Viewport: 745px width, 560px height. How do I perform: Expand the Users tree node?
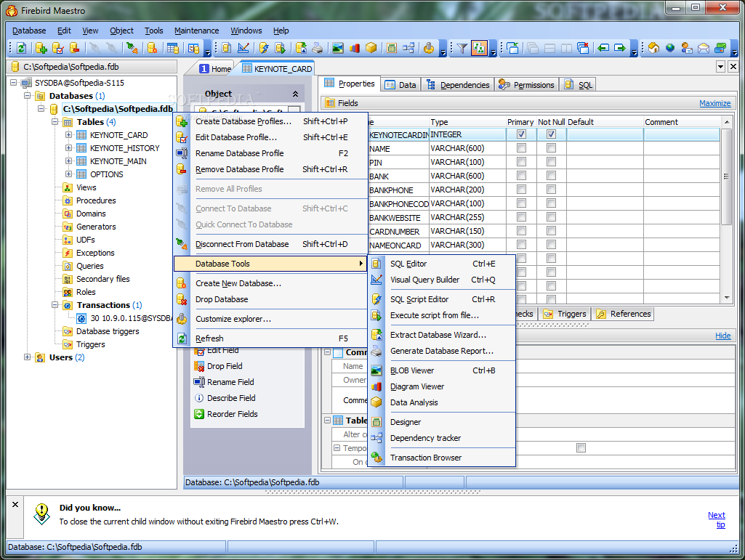(x=28, y=357)
